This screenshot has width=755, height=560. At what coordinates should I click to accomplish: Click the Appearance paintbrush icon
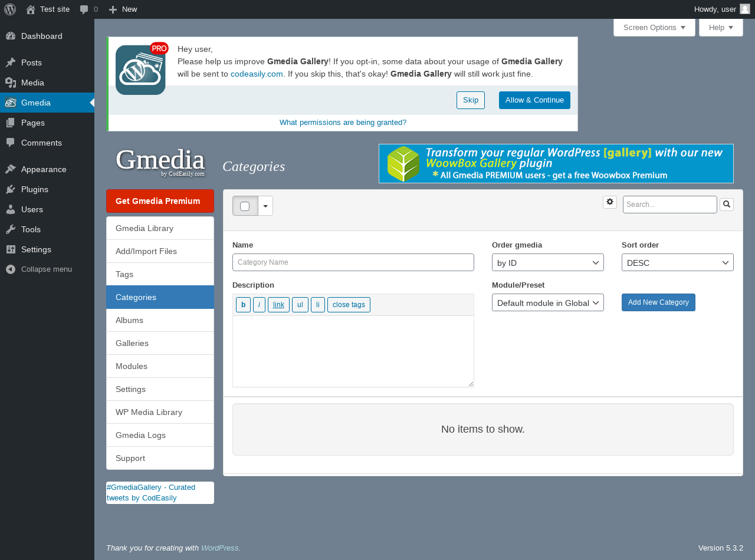[x=11, y=169]
